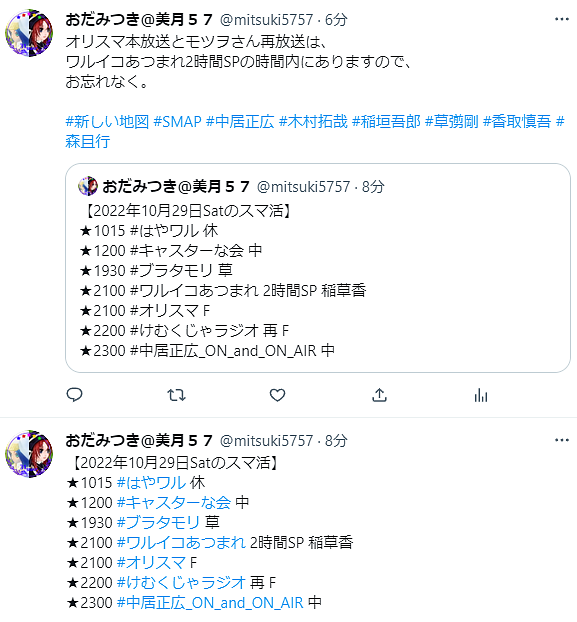The image size is (577, 622).
Task: Open more options on first tweet
Action: pyautogui.click(x=562, y=19)
